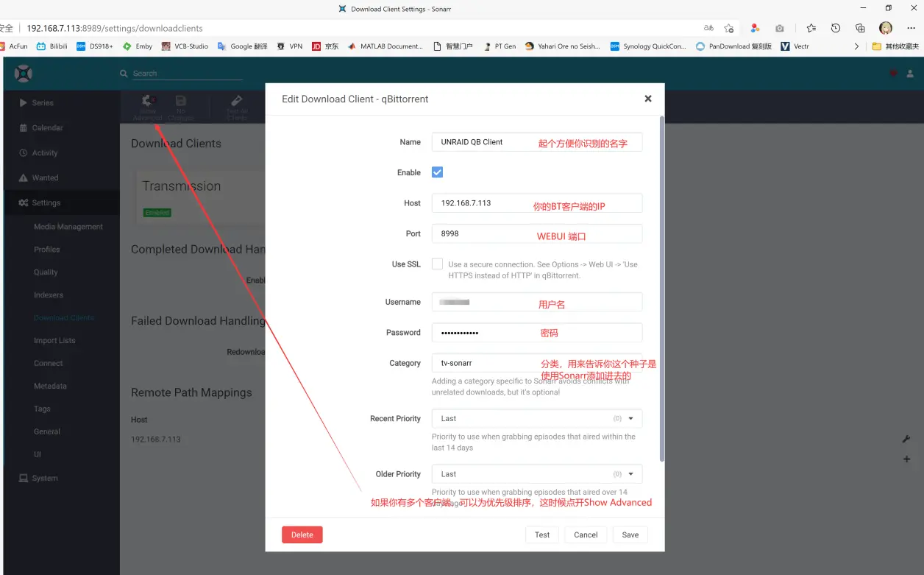
Task: Open the Emby bookmark
Action: (138, 46)
